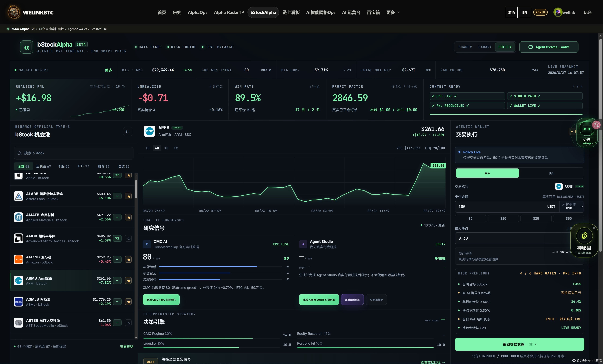Viewport: 603px width, 364px height.
Task: Open the 查看数据口径 link
Action: click(x=433, y=362)
